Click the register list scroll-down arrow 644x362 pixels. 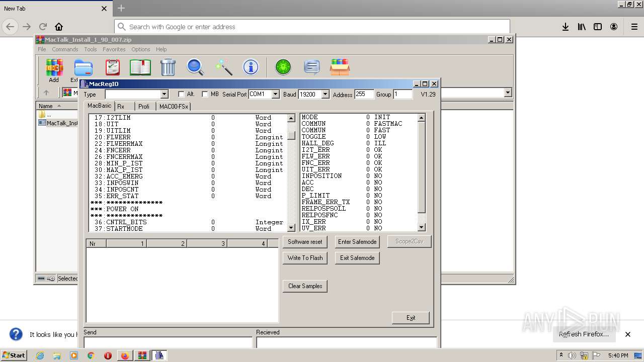coord(291,228)
